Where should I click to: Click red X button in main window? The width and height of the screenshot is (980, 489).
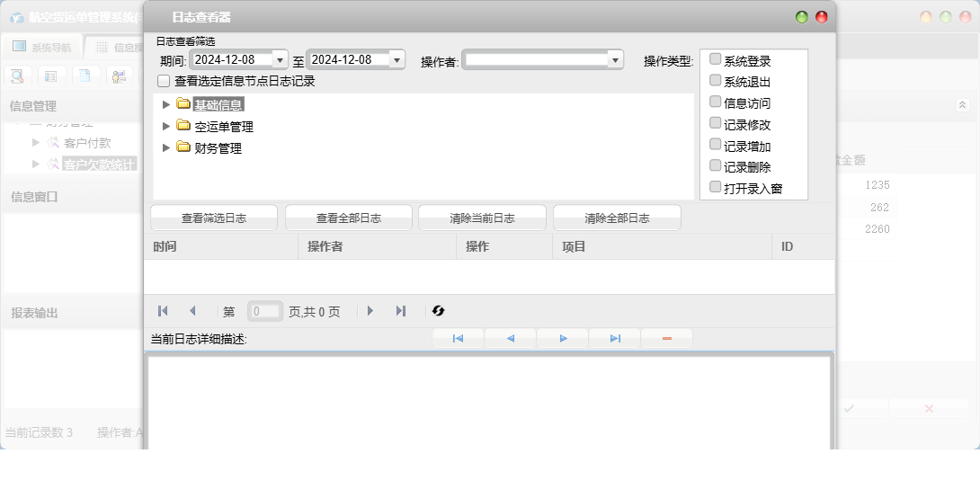point(929,408)
